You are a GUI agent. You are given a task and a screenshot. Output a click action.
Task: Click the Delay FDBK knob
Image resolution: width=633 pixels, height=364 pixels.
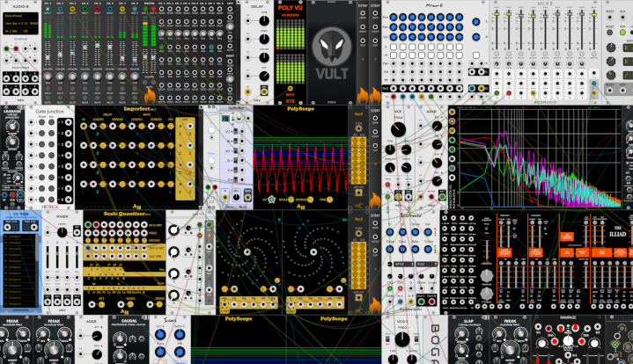(x=264, y=39)
